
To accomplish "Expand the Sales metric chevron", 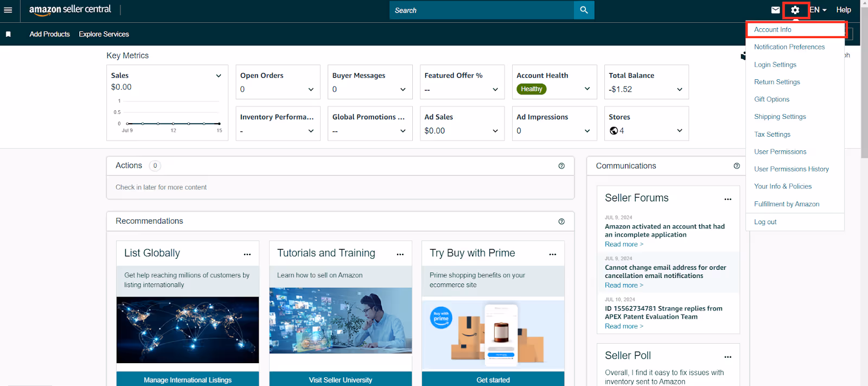I will point(219,76).
